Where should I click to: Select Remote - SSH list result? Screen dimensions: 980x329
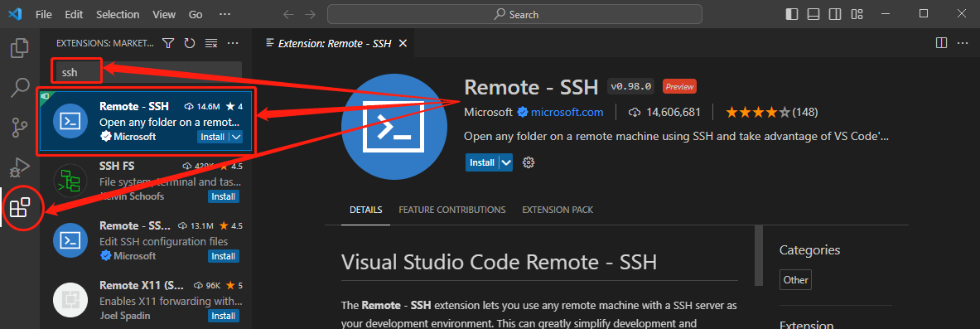click(146, 121)
